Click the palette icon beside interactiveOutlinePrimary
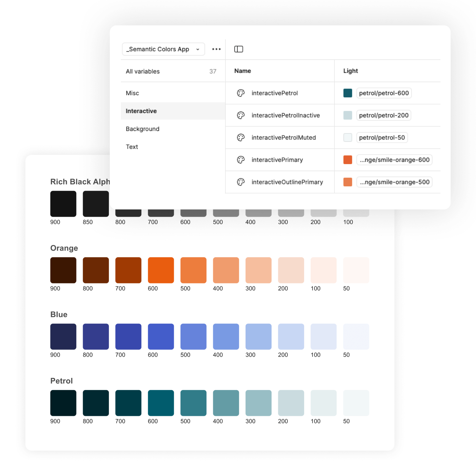 tap(241, 182)
